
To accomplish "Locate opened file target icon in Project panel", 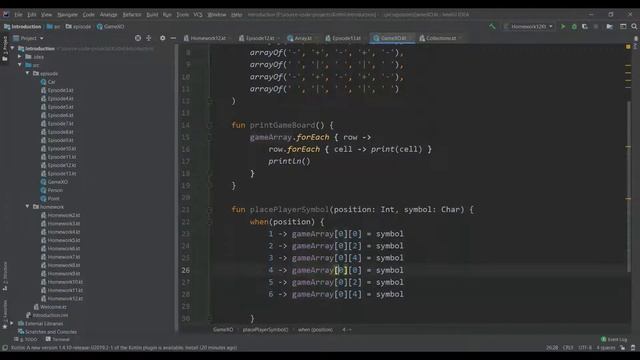I will [138, 38].
